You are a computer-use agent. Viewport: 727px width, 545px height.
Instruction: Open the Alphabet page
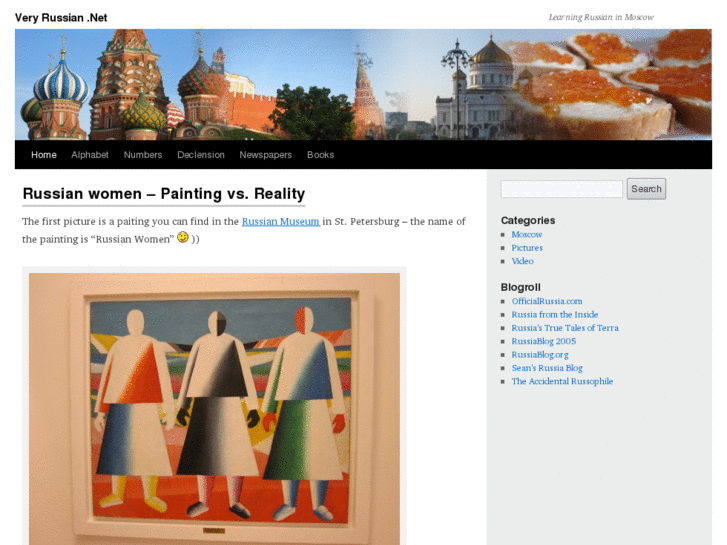pyautogui.click(x=90, y=155)
